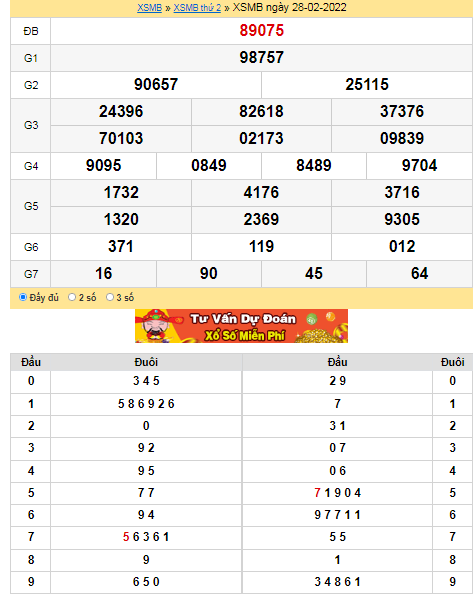This screenshot has width=476, height=596.
Task: Click the G4 number 0849
Action: pos(209,165)
